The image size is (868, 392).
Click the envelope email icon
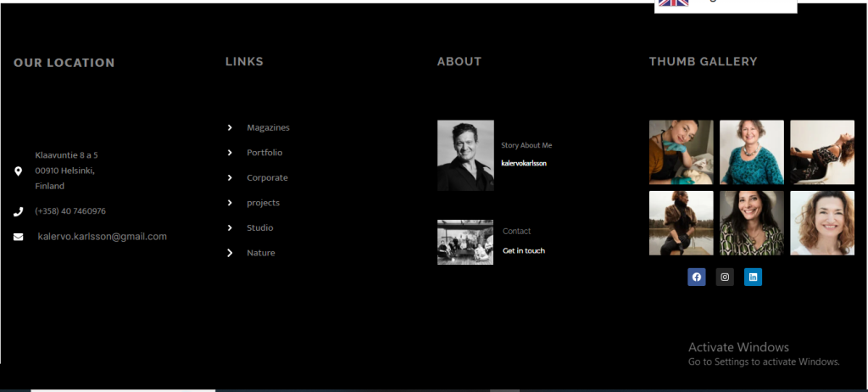[19, 237]
